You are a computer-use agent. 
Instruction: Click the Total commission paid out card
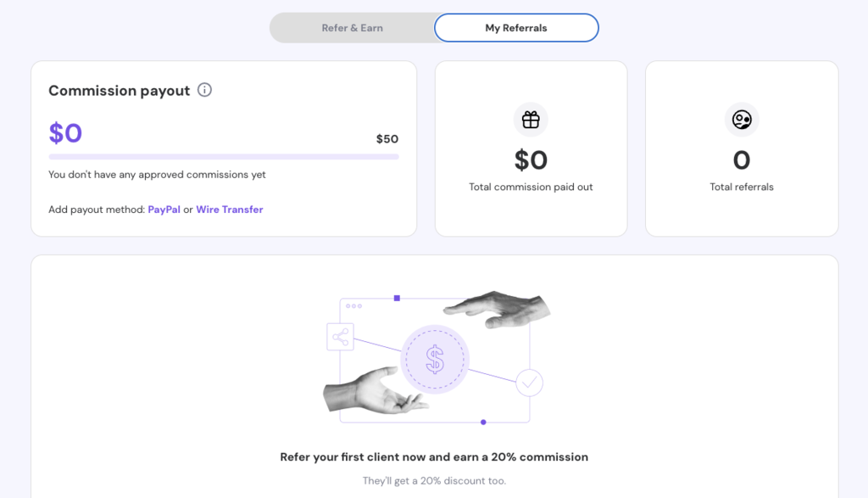(531, 148)
